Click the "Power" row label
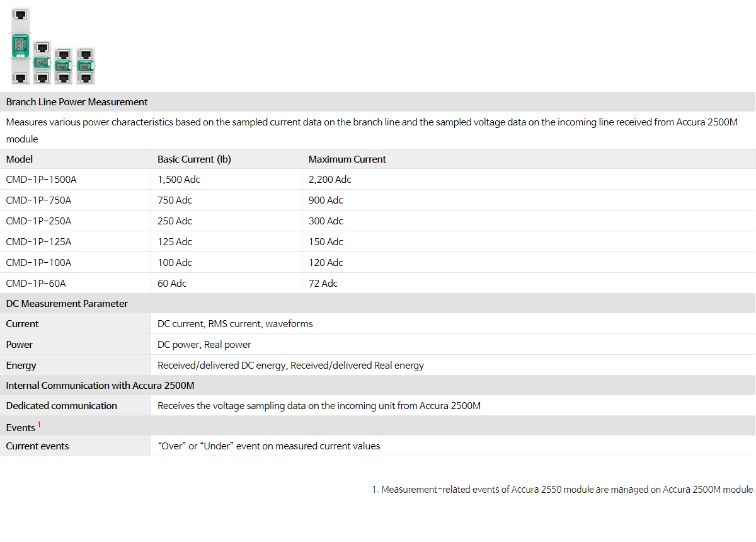The height and width of the screenshot is (542, 756). point(20,345)
